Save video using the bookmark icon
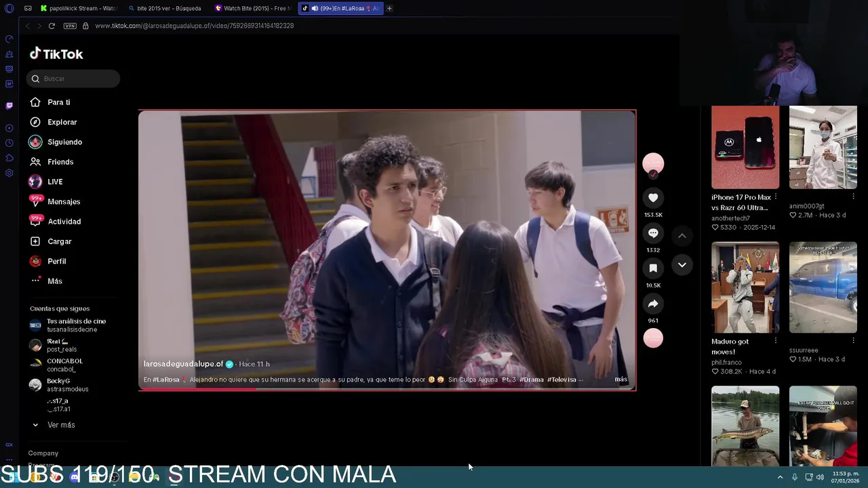 (x=653, y=268)
